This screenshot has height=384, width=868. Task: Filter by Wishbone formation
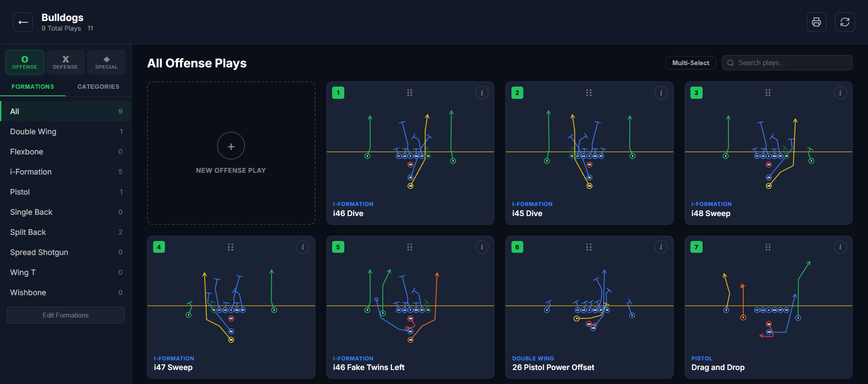tap(66, 293)
